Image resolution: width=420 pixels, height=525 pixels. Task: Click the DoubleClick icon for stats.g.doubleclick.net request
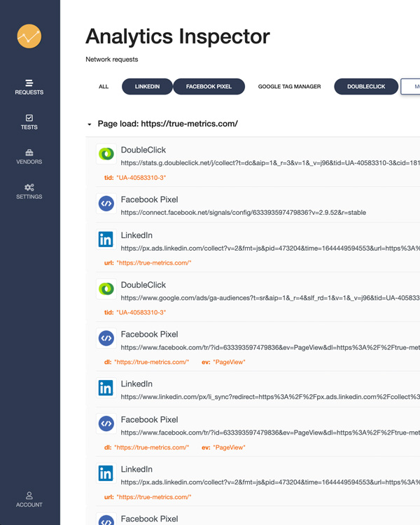coord(106,154)
